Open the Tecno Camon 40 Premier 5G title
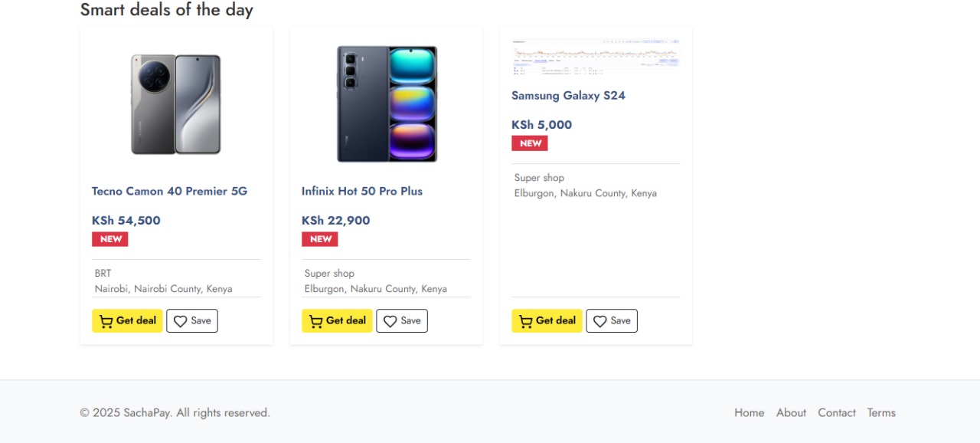Screen dimensions: 980x443 (x=169, y=191)
